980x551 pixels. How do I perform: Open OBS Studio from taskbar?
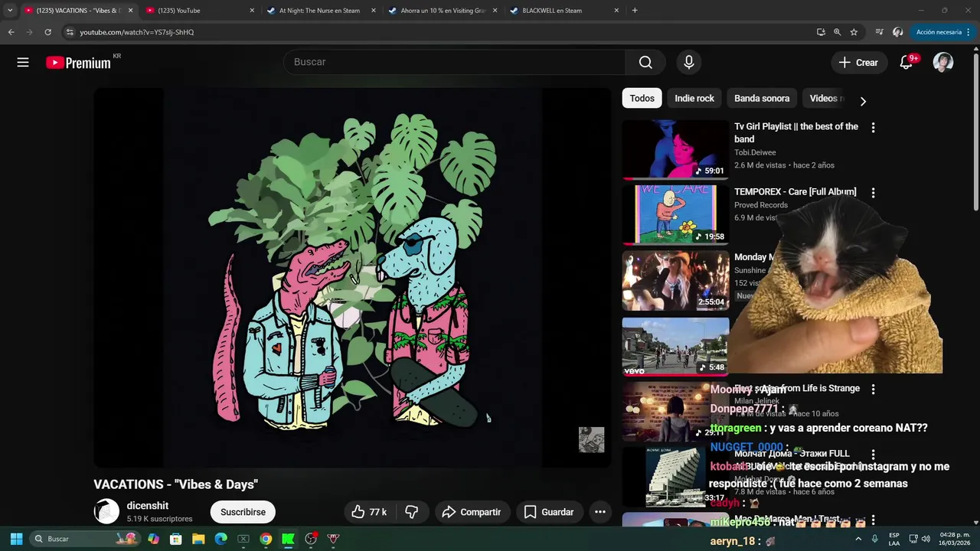[x=311, y=539]
